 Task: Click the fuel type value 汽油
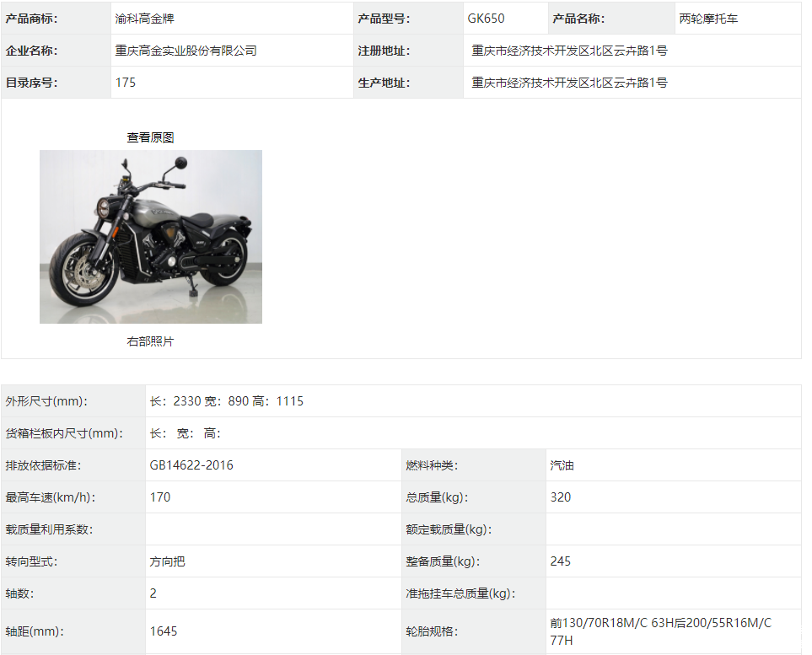pos(562,465)
